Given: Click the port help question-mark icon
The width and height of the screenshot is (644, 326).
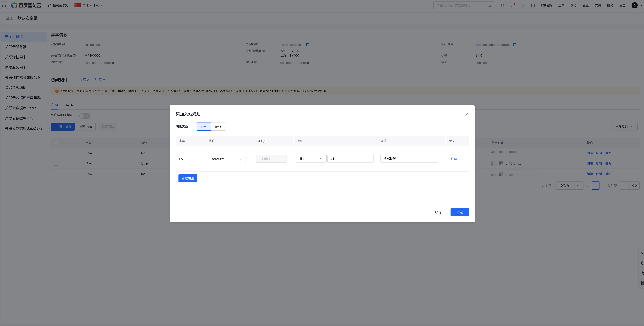Looking at the screenshot, I should 265,141.
